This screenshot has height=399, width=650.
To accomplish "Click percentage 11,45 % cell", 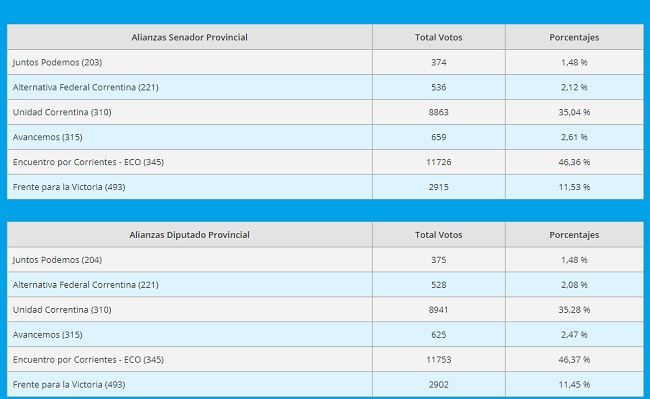I will click(x=574, y=384).
